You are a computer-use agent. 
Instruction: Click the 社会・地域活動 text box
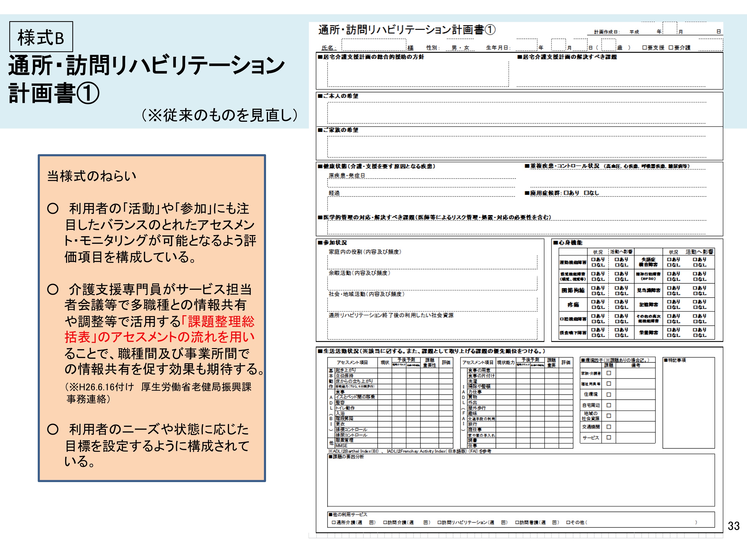(x=432, y=305)
